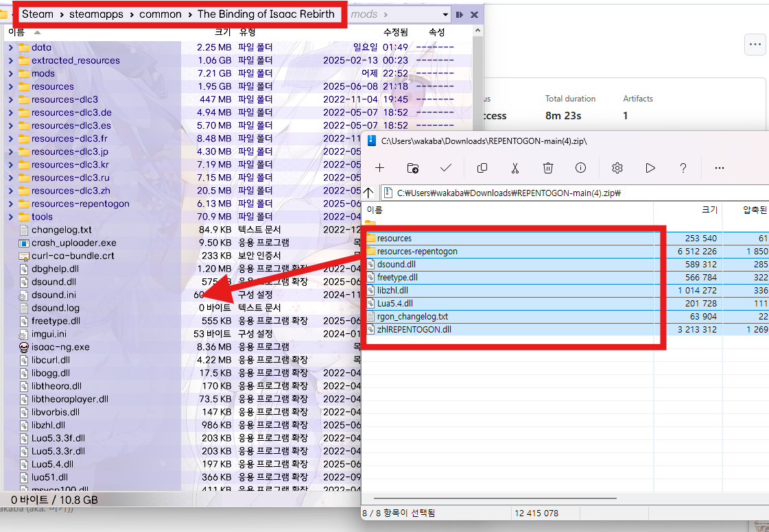Select libcurl.dll in the file list
Viewport: 769px width, 532px height.
tap(51, 361)
